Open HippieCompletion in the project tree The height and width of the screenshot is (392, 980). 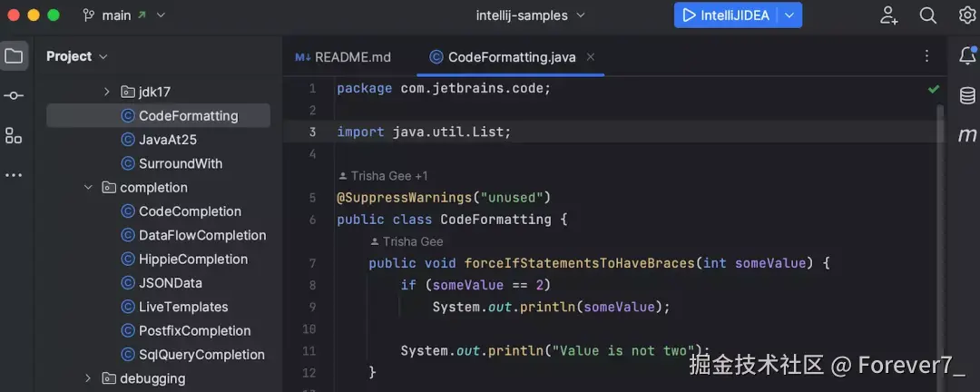coord(193,259)
